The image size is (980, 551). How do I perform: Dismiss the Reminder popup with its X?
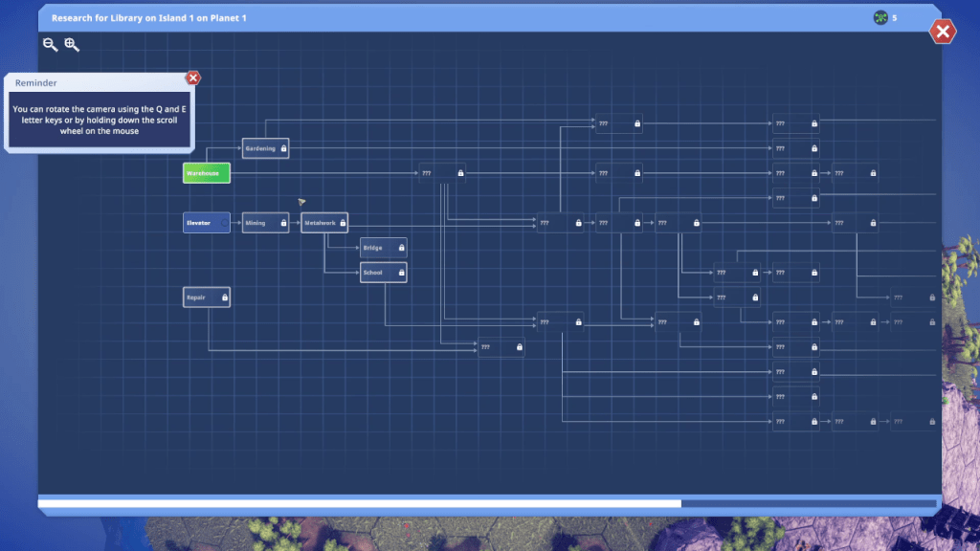193,77
